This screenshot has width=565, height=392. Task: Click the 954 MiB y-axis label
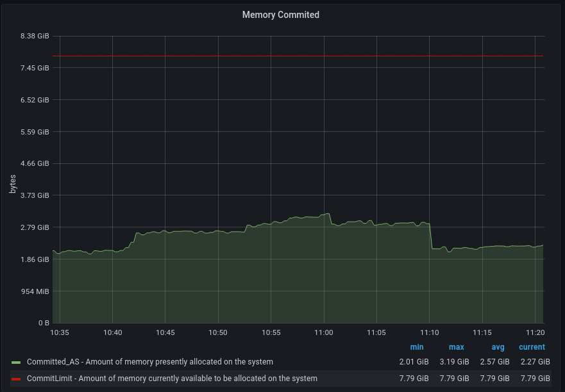click(35, 291)
